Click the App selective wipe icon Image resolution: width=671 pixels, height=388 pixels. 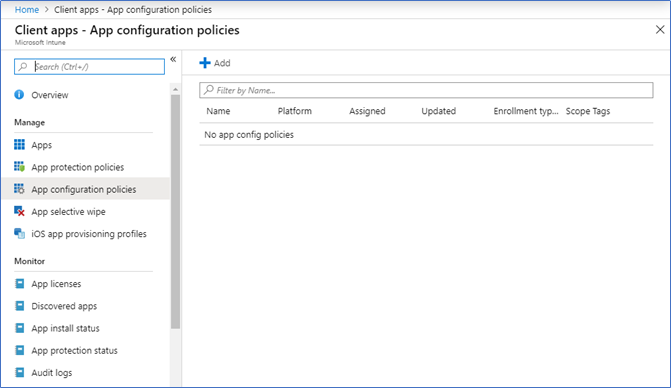(19, 211)
